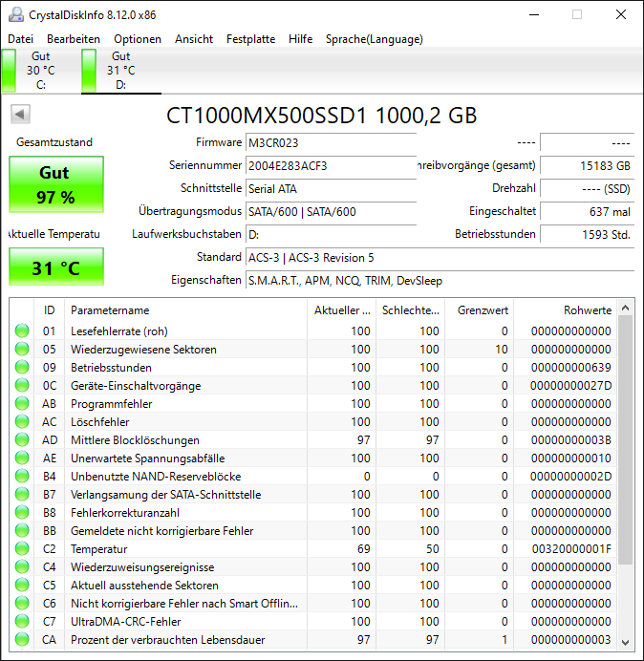The width and height of the screenshot is (644, 661).
Task: Click the Schlechte... column header
Action: coord(410,310)
